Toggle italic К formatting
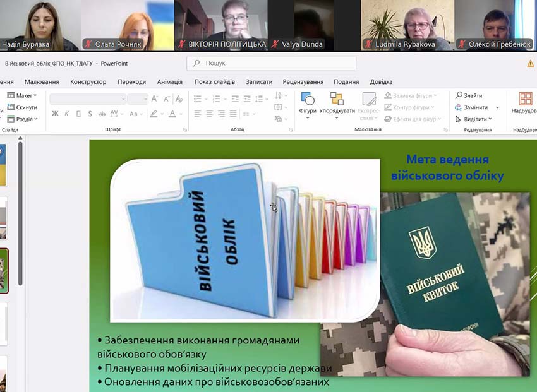The image size is (537, 392). pyautogui.click(x=67, y=114)
